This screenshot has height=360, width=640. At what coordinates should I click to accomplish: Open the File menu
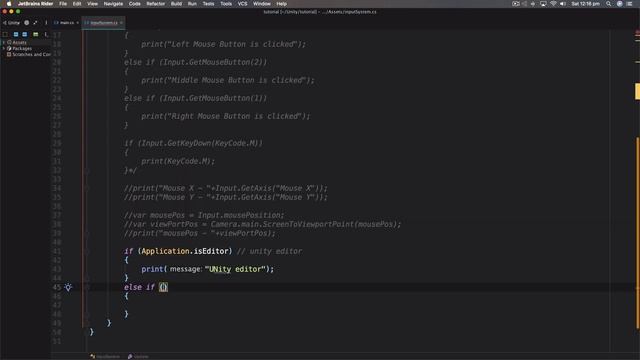pyautogui.click(x=63, y=4)
